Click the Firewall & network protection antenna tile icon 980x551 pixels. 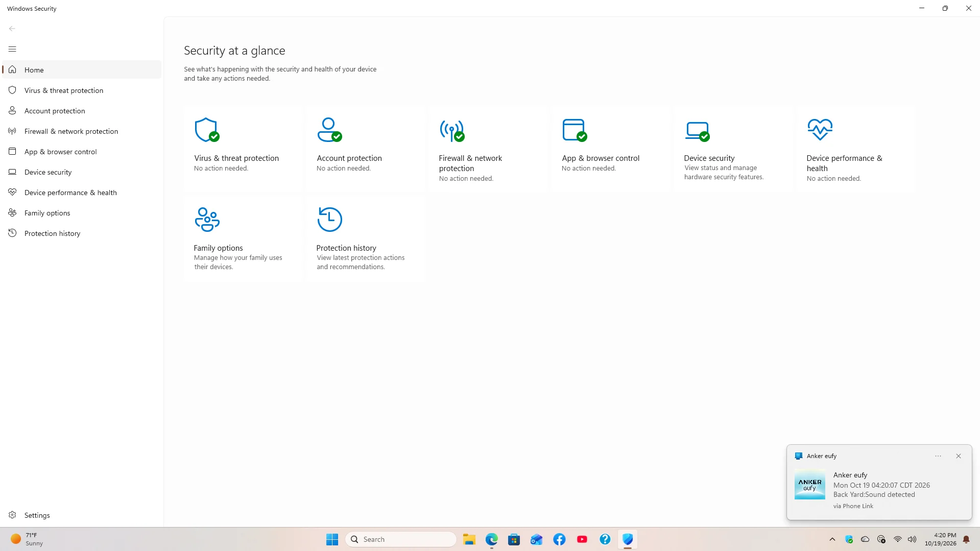point(452,131)
